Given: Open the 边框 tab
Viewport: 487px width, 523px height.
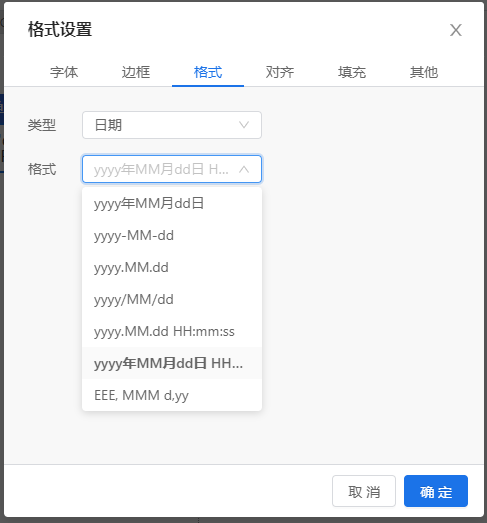Looking at the screenshot, I should 136,72.
